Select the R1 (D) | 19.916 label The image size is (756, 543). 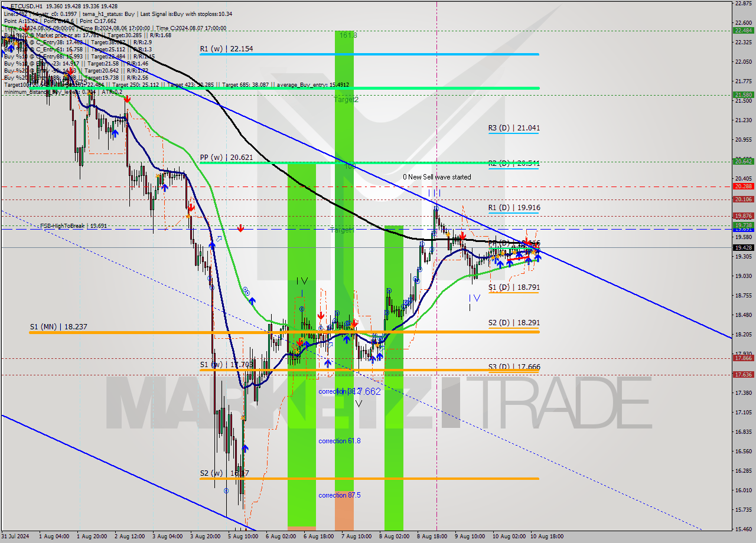[514, 208]
